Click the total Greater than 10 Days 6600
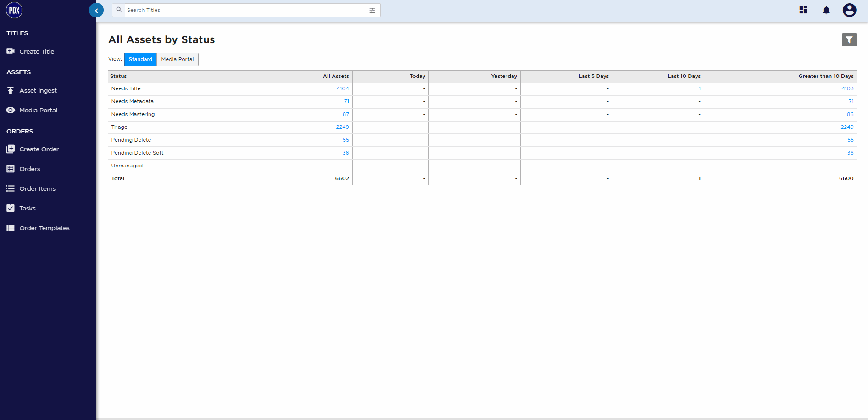Image resolution: width=868 pixels, height=420 pixels. coord(846,178)
